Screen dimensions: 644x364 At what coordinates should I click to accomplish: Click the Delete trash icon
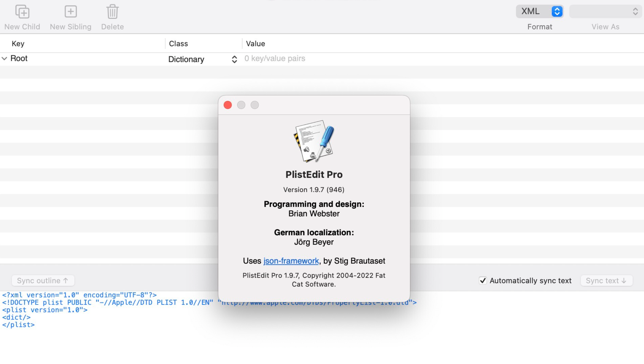point(112,11)
